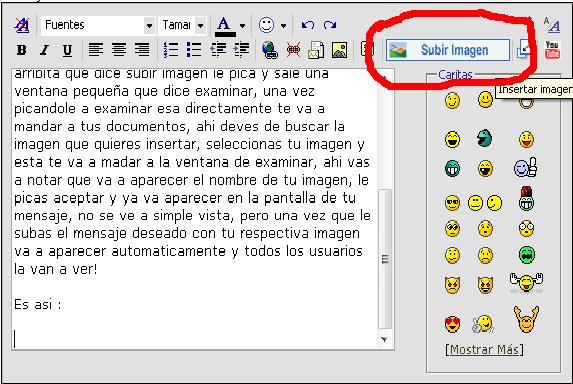573x384 pixels.
Task: Insert a hyperlink with globe icon
Action: point(270,50)
